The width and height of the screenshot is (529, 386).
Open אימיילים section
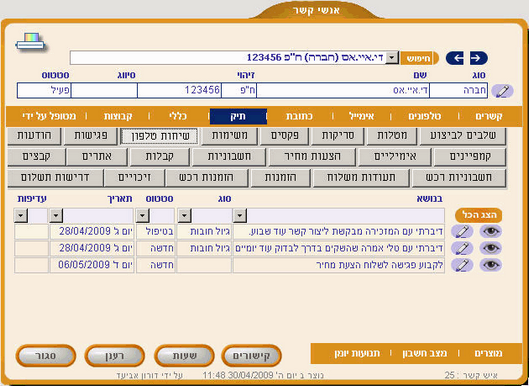(395, 157)
